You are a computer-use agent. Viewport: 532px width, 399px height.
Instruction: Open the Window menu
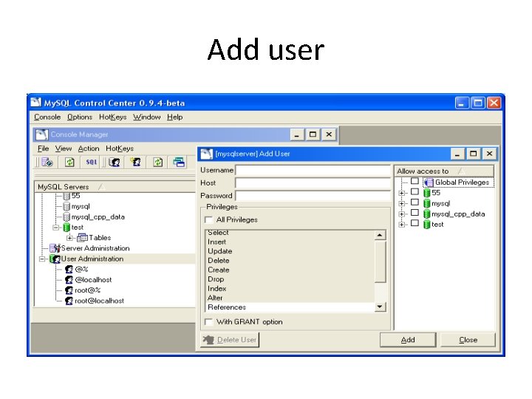(146, 117)
